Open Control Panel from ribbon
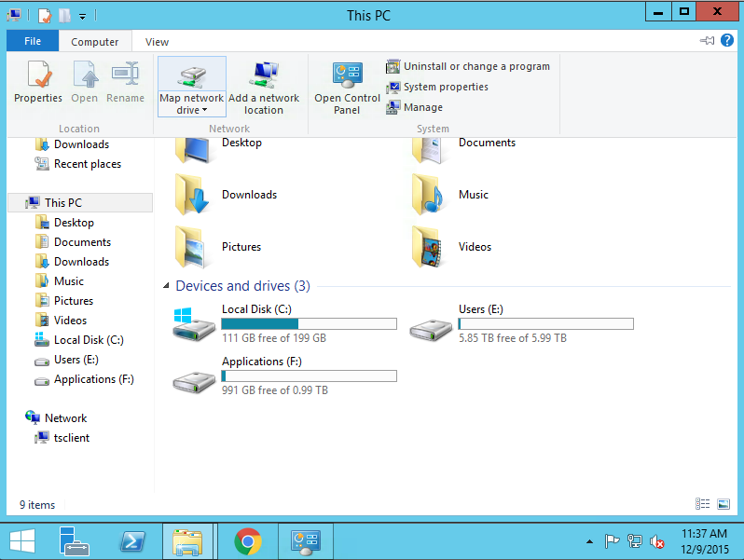 point(348,87)
